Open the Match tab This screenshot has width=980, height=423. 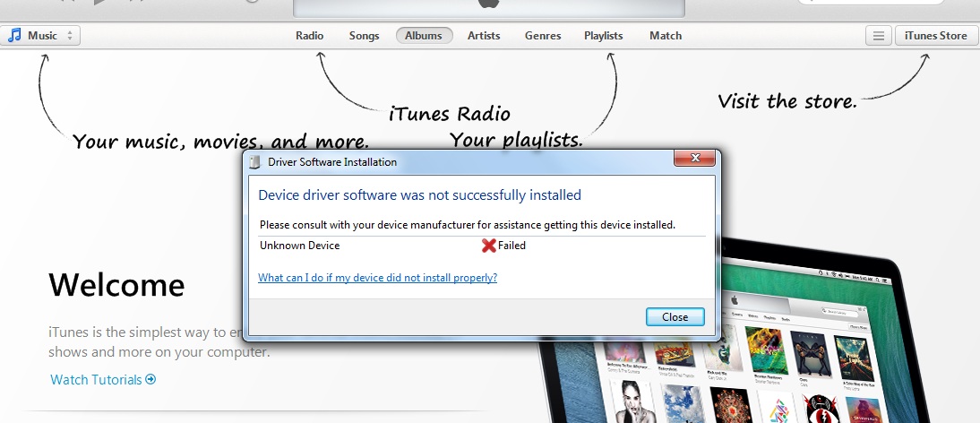click(665, 36)
